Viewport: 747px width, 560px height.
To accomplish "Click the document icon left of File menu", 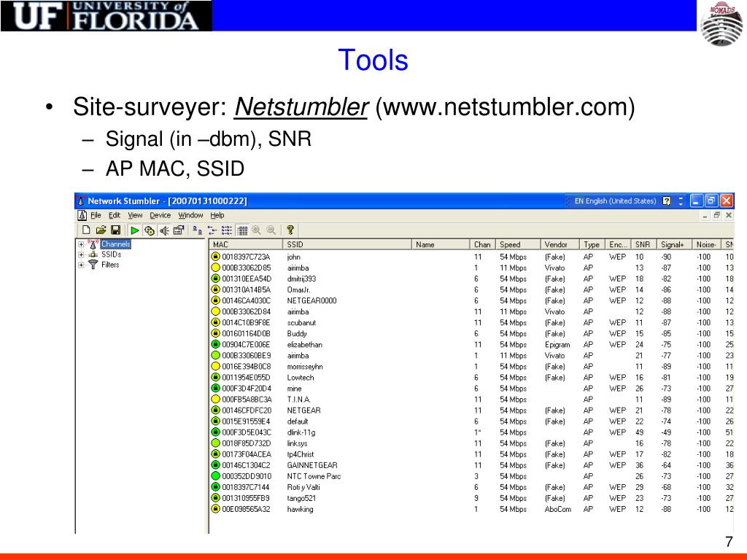I will [82, 215].
